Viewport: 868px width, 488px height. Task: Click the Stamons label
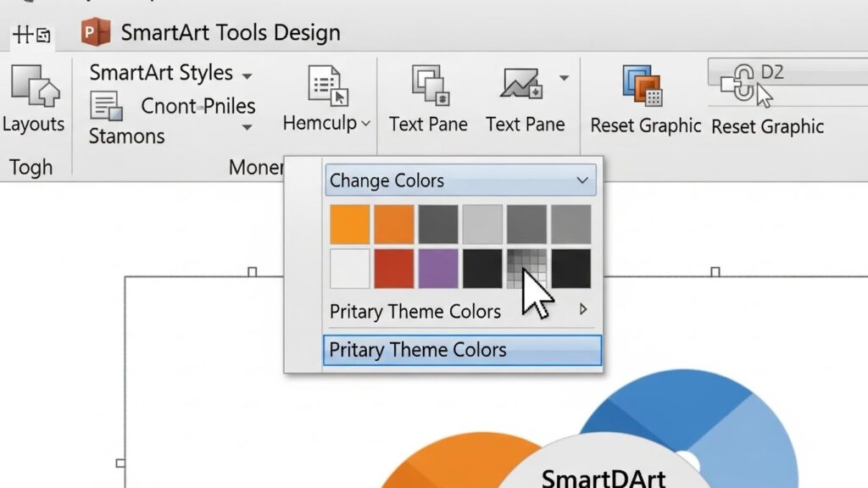(x=127, y=136)
